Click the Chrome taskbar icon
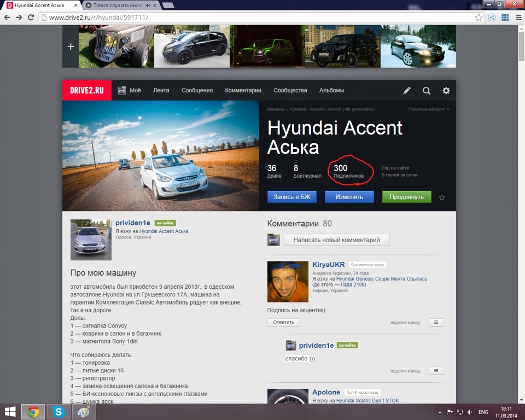The height and width of the screenshot is (420, 525). point(33,412)
